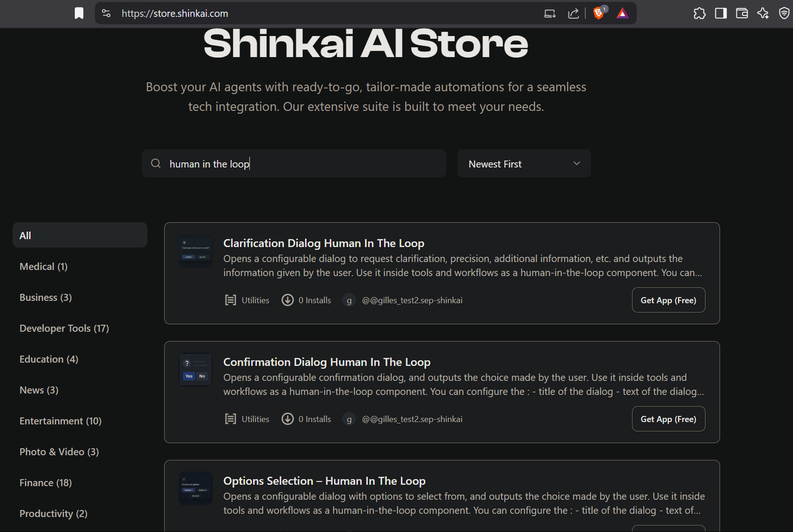Open the Leo AI assistant sparkle icon
The width and height of the screenshot is (793, 532).
763,13
